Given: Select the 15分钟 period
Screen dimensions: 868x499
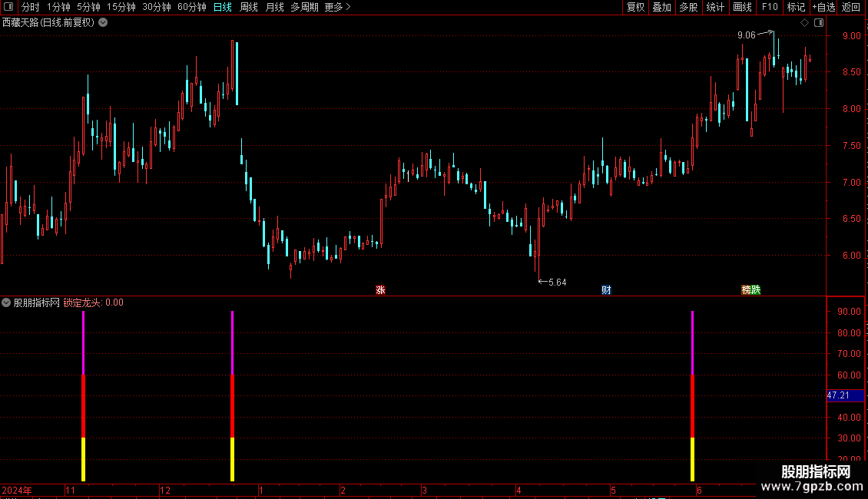Looking at the screenshot, I should pos(121,7).
